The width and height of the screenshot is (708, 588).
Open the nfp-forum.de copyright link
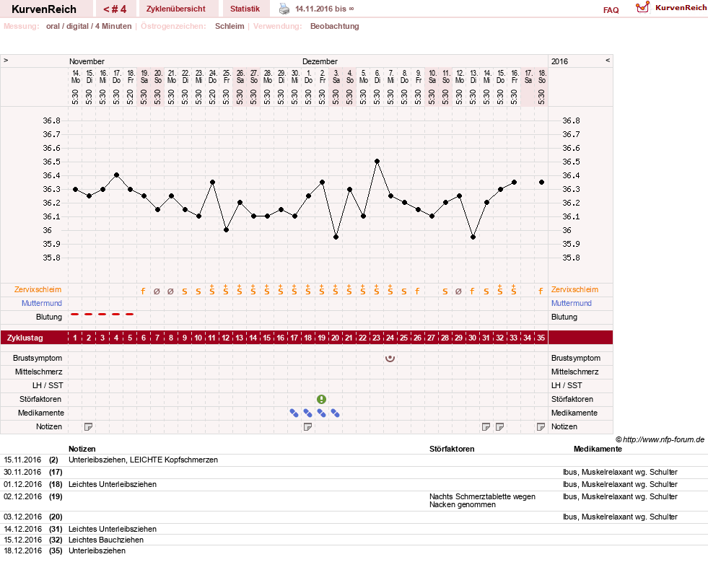coord(660,439)
